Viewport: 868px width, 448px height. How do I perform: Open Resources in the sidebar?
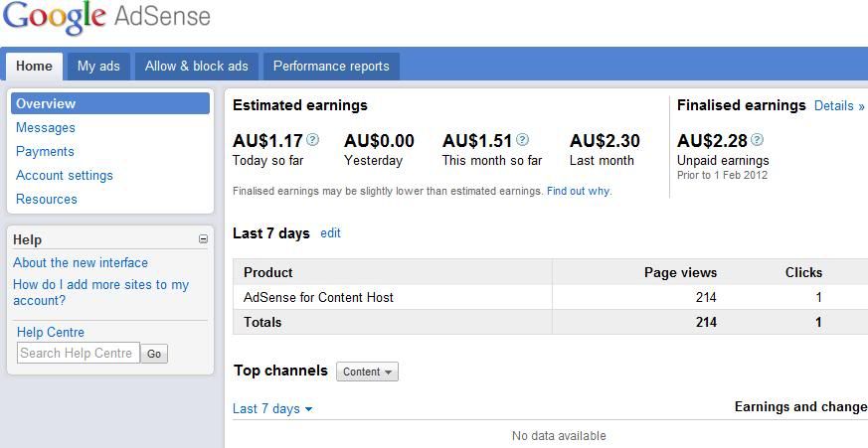pyautogui.click(x=47, y=199)
